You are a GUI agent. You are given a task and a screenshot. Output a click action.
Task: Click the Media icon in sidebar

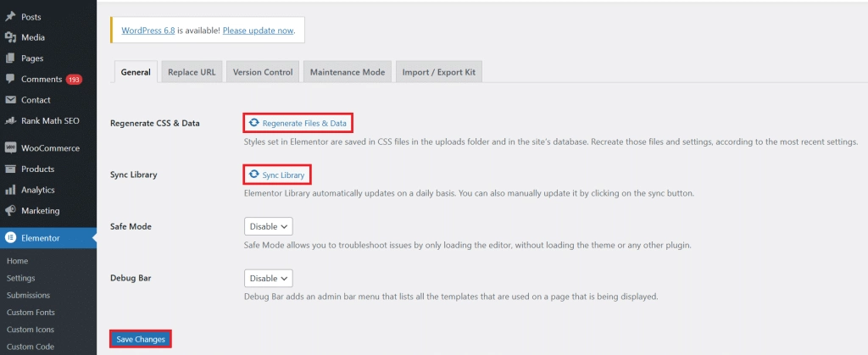[10, 37]
